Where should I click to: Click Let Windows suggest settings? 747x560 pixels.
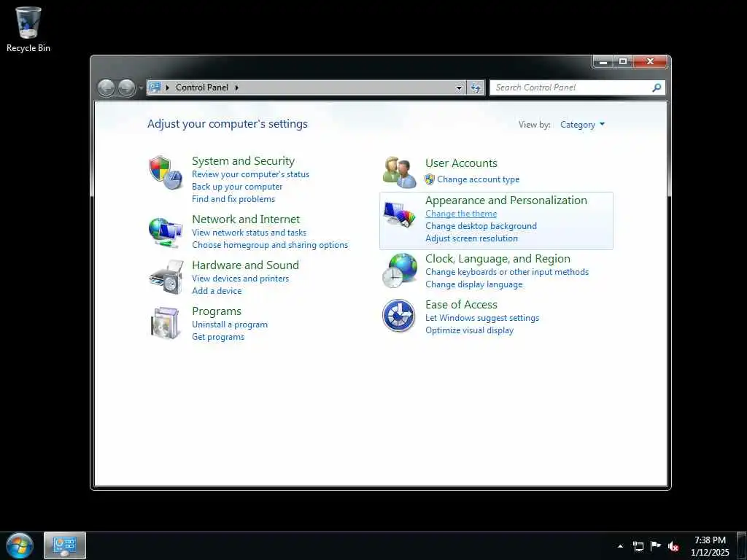(x=482, y=318)
